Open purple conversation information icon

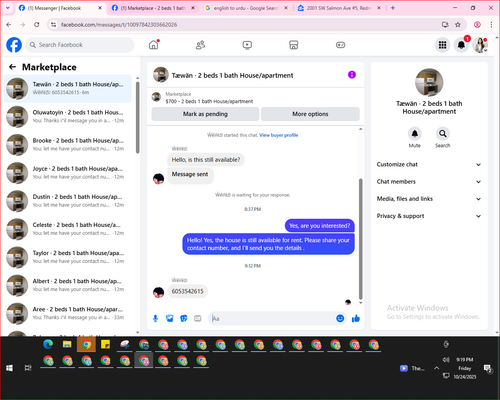[352, 75]
